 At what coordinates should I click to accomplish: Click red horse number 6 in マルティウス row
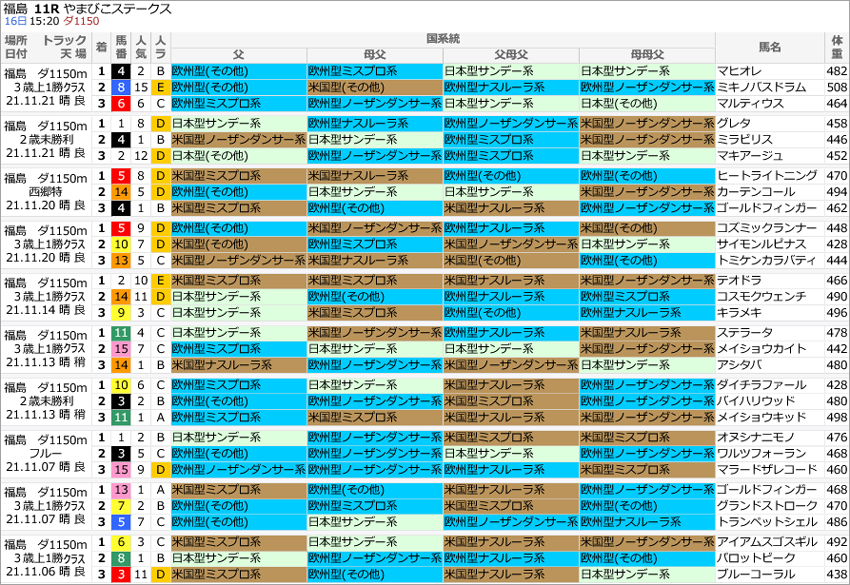pos(121,104)
